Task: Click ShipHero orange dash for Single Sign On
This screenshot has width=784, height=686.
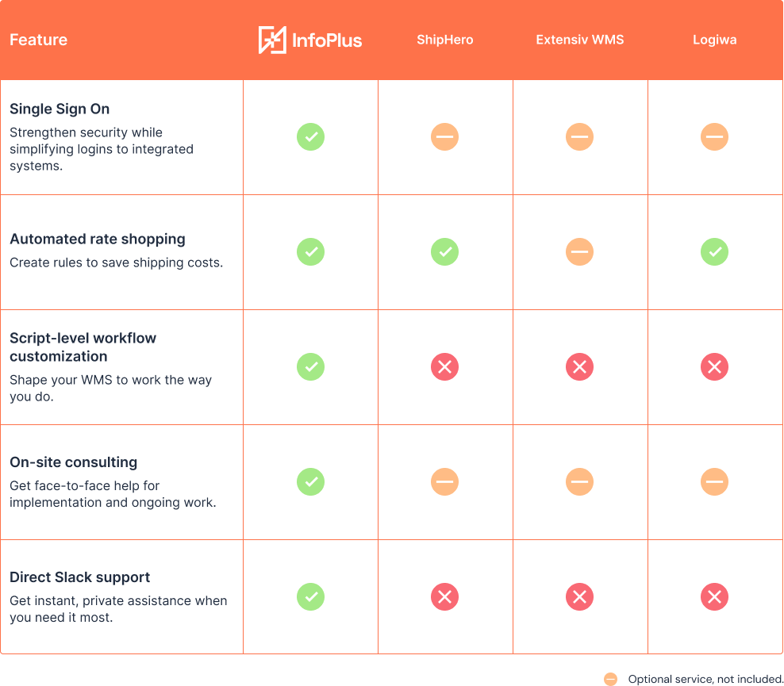Action: [x=445, y=137]
